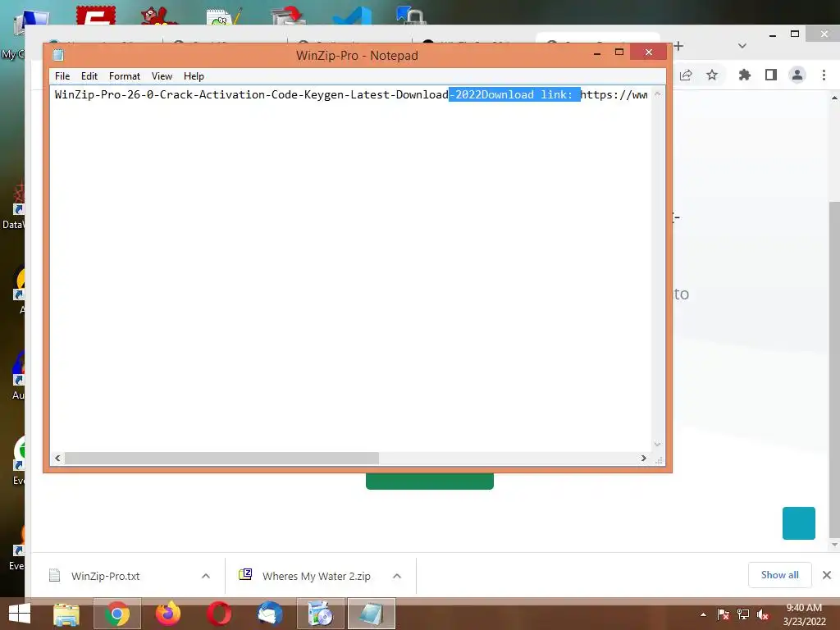Open the Notepad View menu

coord(162,76)
